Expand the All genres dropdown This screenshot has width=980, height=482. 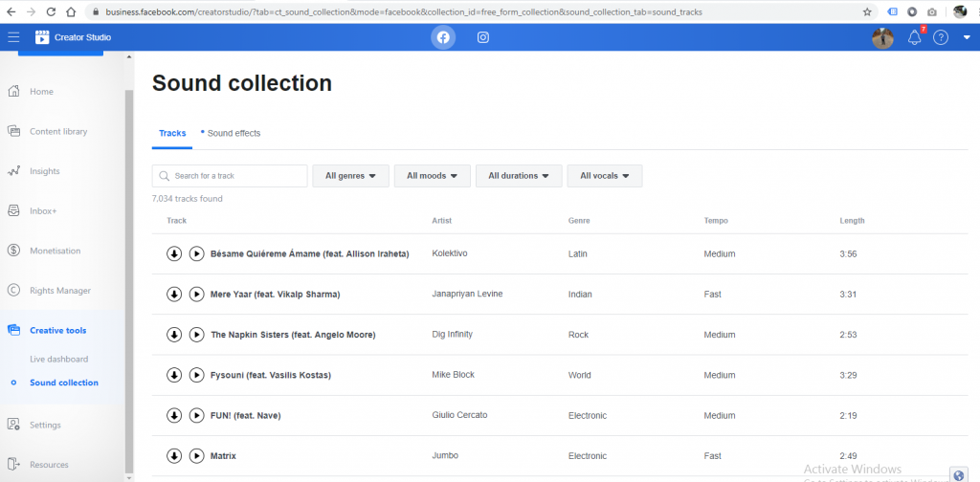tap(350, 176)
